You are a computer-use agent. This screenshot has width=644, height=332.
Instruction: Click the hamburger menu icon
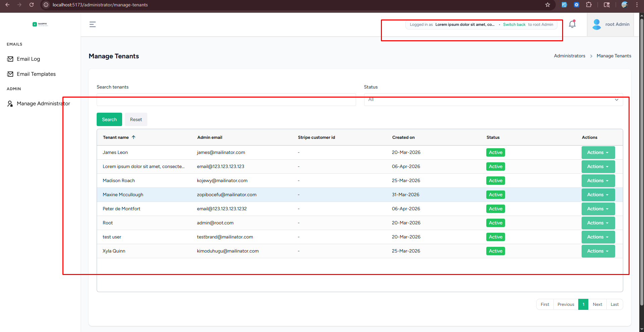(x=93, y=24)
